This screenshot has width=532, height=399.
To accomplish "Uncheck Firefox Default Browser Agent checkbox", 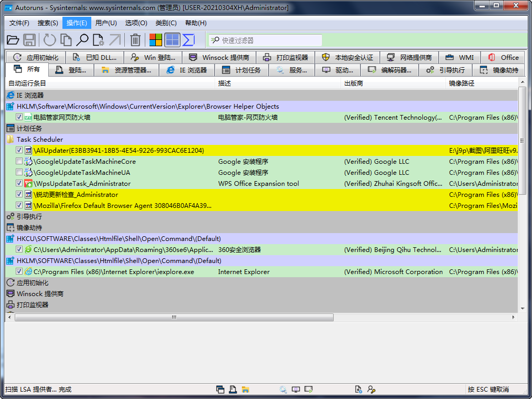I will click(x=19, y=205).
